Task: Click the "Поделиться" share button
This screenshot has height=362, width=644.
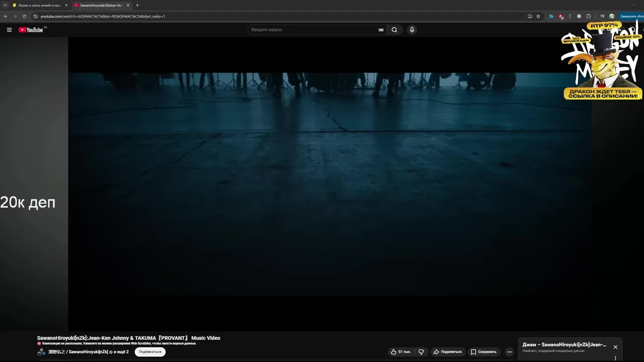Action: (x=447, y=352)
